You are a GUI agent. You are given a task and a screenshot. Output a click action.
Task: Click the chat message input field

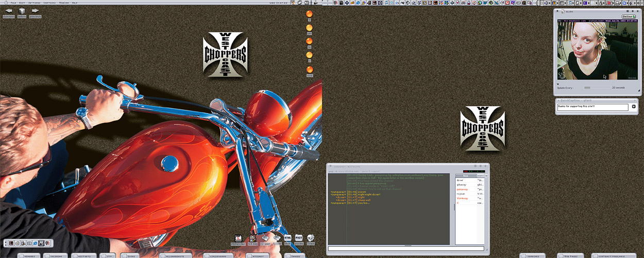coord(406,249)
